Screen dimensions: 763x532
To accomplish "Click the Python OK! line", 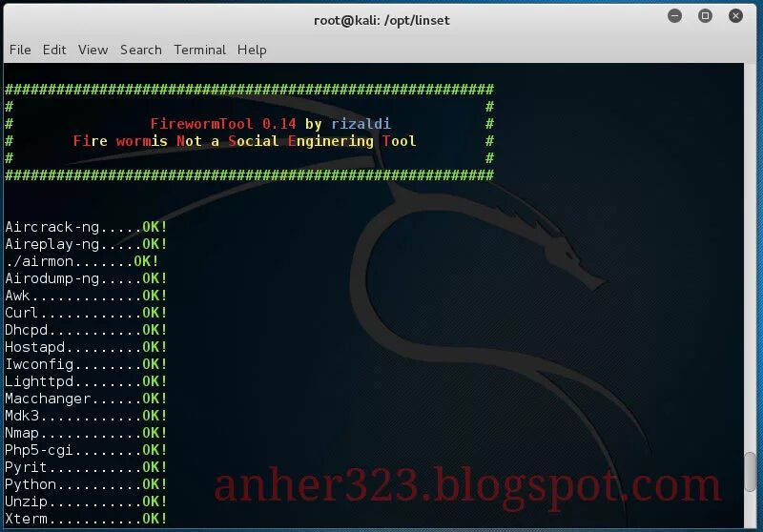I will (x=86, y=484).
